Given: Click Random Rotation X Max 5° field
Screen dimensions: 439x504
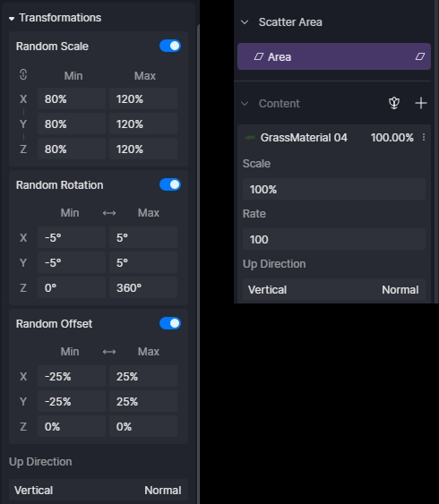Looking at the screenshot, I should (143, 237).
